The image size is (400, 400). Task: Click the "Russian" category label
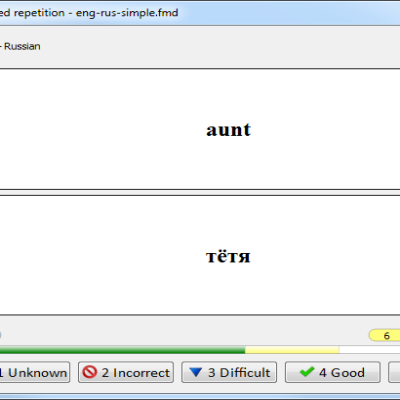click(22, 46)
